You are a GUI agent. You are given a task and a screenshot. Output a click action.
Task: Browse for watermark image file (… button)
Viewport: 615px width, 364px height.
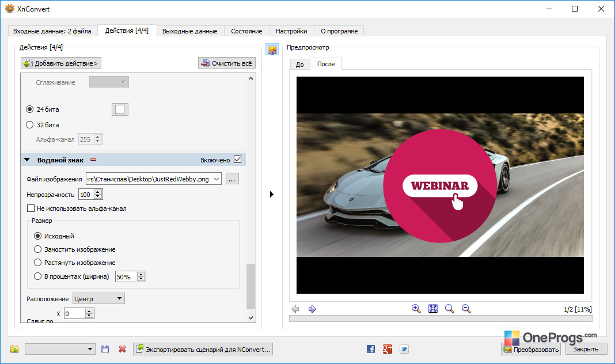tap(232, 179)
